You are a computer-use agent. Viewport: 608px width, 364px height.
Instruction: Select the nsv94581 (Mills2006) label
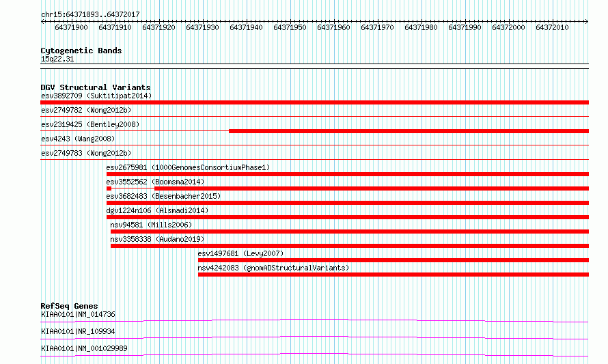151,225
